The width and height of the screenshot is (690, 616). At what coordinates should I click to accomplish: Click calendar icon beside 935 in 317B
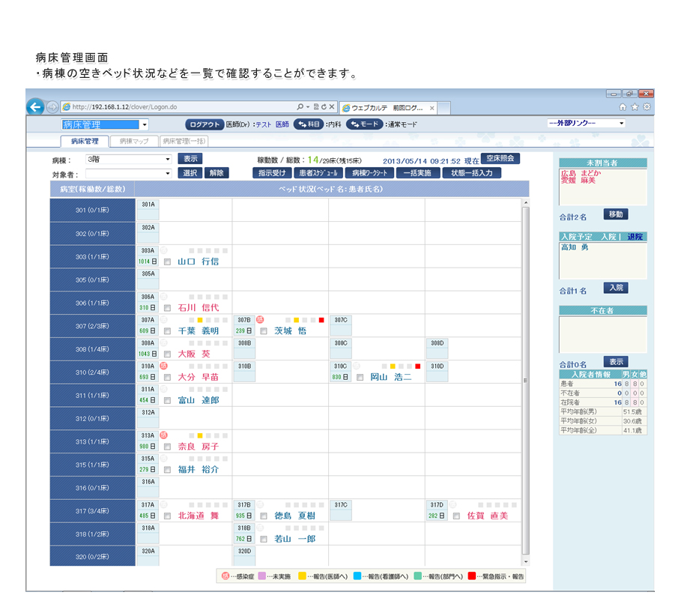click(x=249, y=516)
